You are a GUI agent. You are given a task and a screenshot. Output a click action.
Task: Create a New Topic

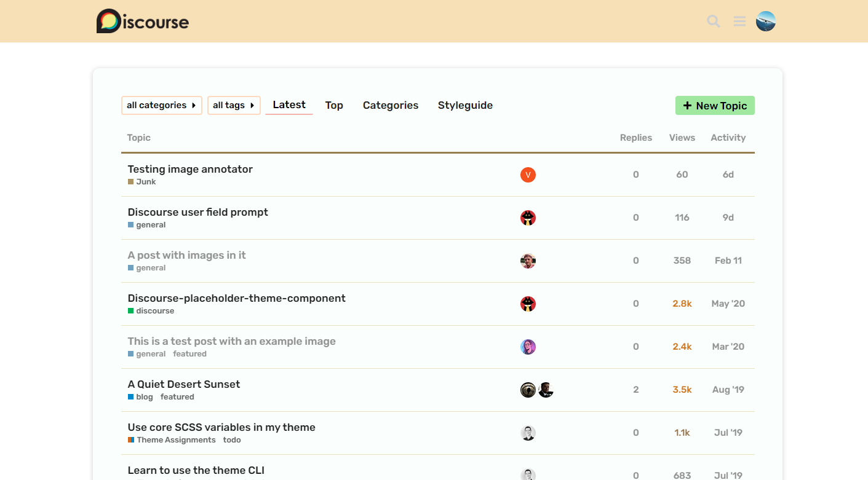click(715, 106)
